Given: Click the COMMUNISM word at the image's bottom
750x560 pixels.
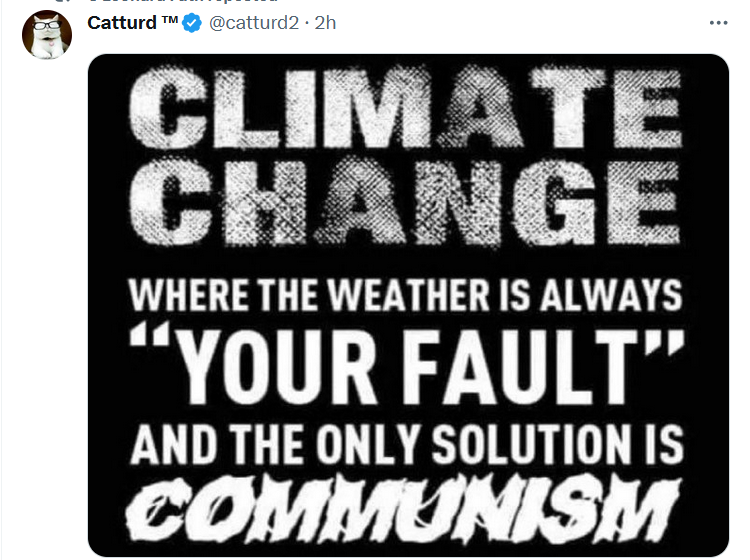Looking at the screenshot, I should (x=403, y=510).
